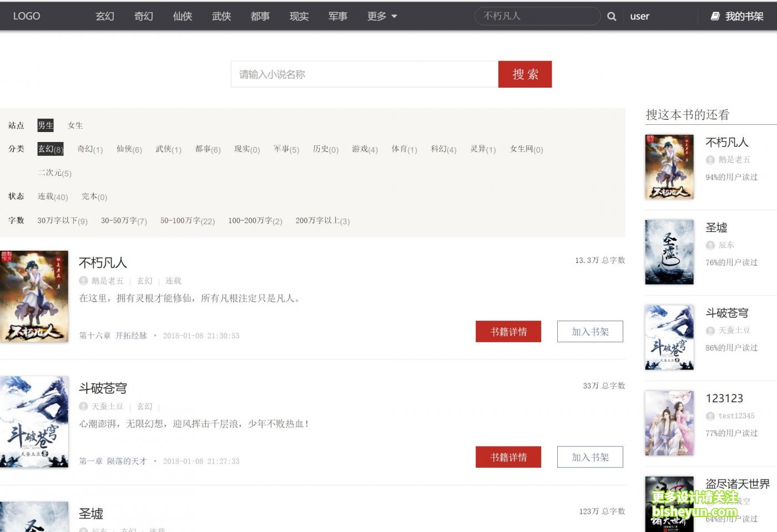Open the 圣墟 title in results list
This screenshot has width=777, height=532.
pos(91,514)
